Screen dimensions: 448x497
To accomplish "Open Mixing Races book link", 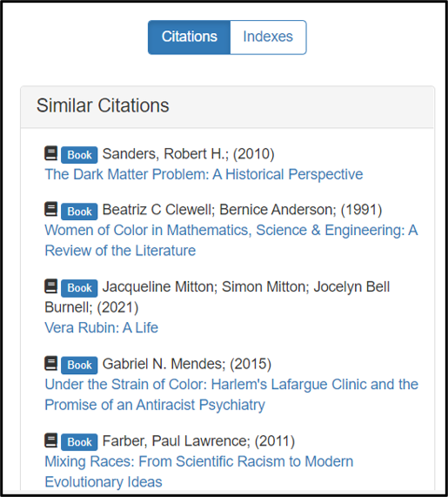I will [199, 472].
